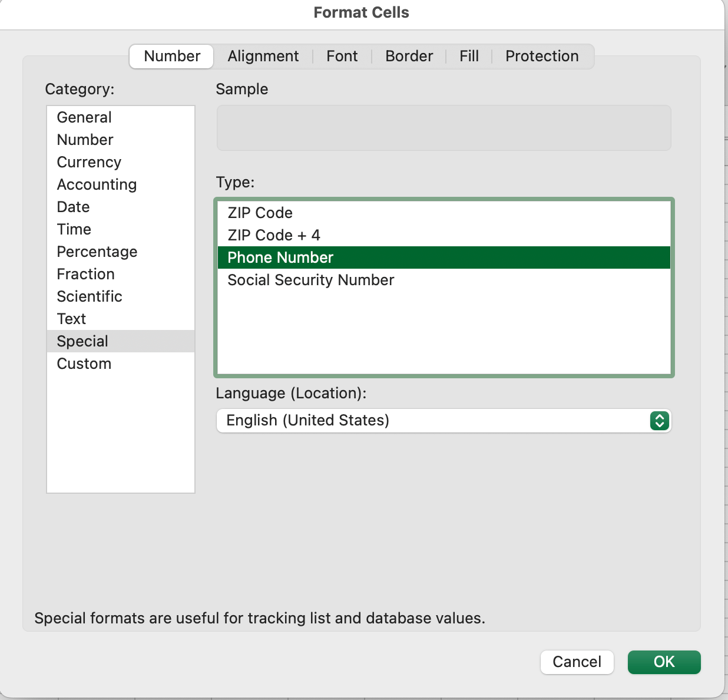Choose ZIP Code as the type
This screenshot has width=728, height=700.
pyautogui.click(x=260, y=213)
